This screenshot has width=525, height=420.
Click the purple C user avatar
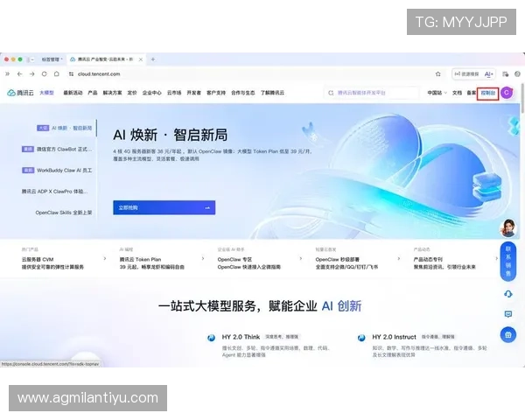[x=507, y=93]
